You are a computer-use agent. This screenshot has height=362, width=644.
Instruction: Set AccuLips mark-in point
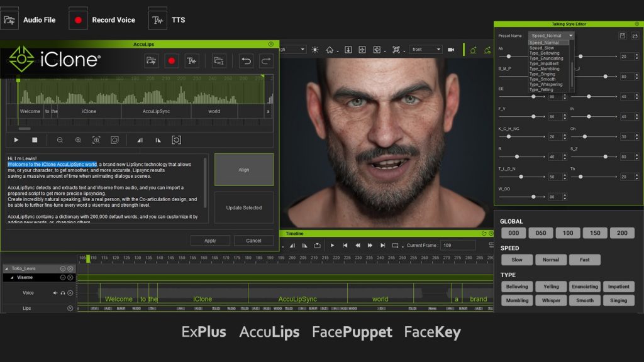pos(140,140)
